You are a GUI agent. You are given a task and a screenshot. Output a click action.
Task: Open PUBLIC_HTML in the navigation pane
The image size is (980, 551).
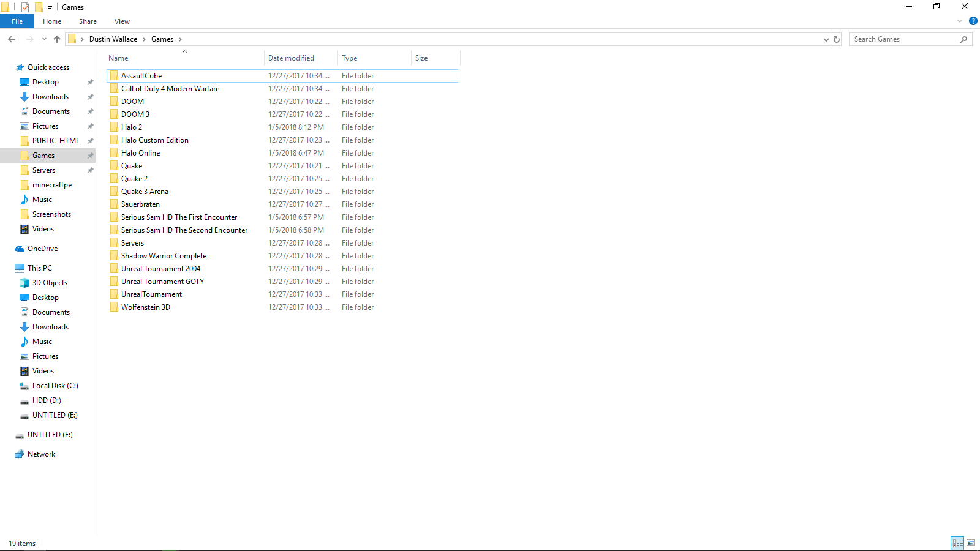(56, 141)
